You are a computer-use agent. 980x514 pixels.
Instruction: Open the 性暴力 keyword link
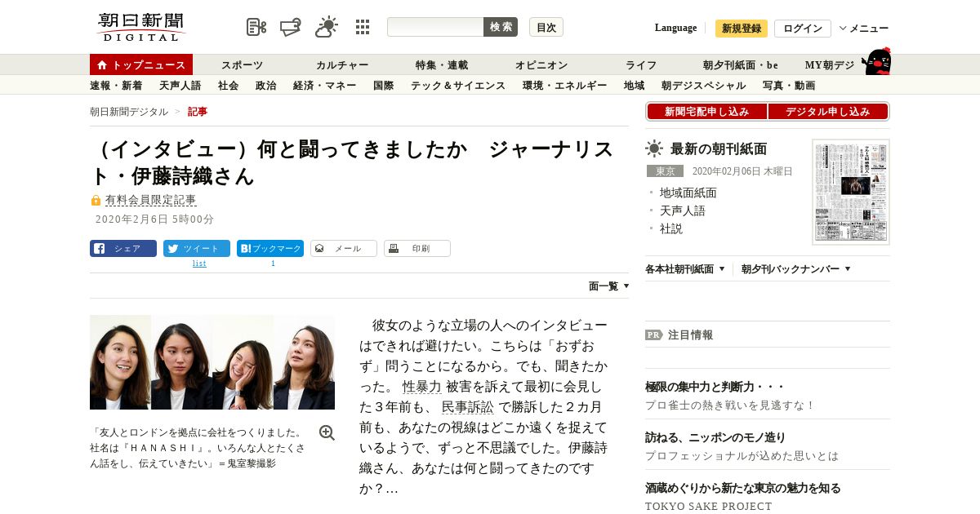(421, 387)
